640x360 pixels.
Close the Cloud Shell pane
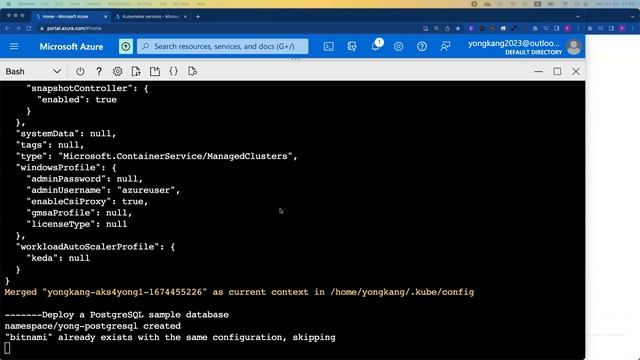tap(576, 71)
